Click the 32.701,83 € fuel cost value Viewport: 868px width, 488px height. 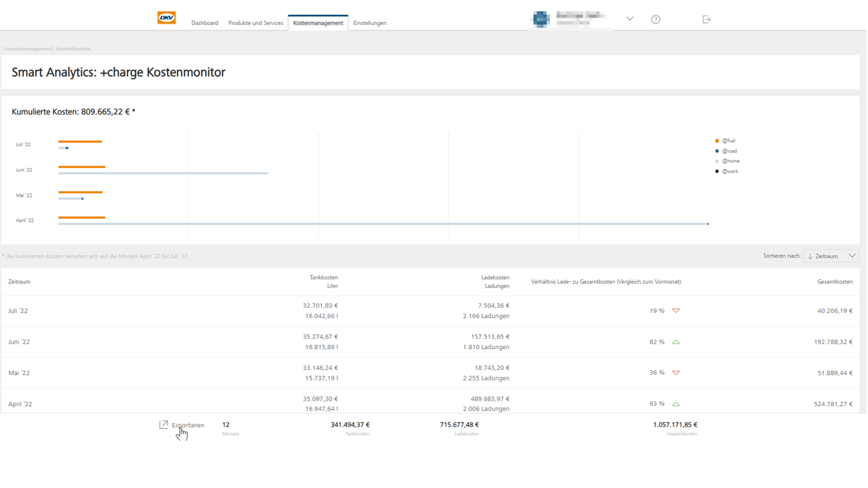pos(320,306)
